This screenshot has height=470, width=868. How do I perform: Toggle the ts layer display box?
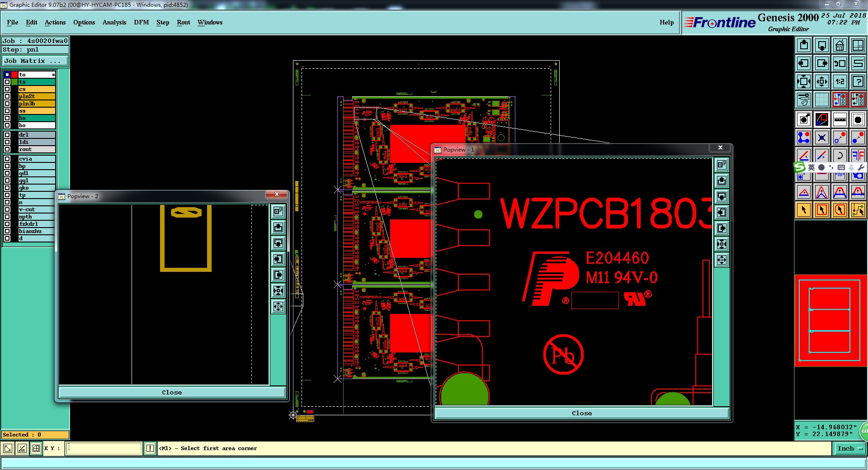(7, 82)
